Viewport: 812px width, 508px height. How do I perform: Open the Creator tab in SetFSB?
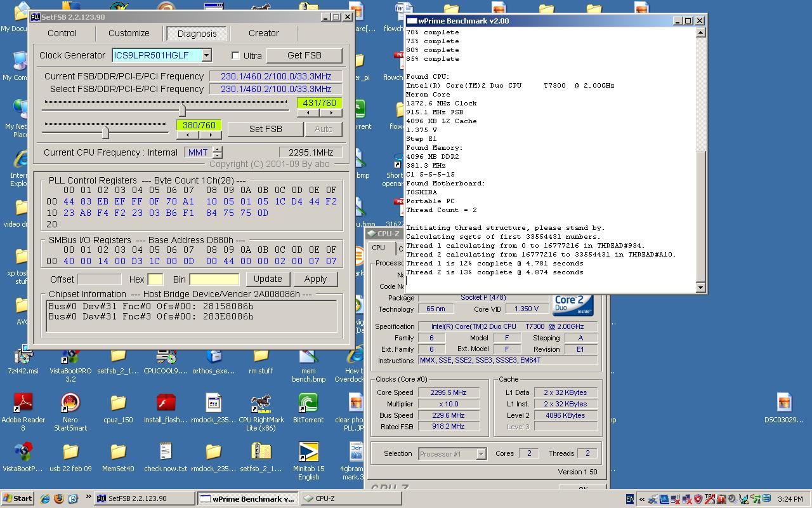[x=264, y=33]
